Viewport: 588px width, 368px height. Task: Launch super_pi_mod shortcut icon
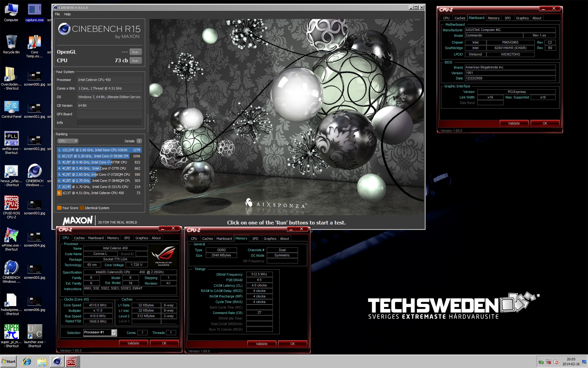pos(11,336)
